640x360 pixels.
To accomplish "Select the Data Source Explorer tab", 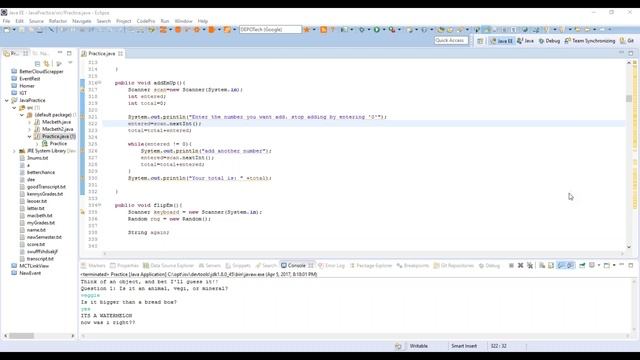I will click(x=168, y=265).
